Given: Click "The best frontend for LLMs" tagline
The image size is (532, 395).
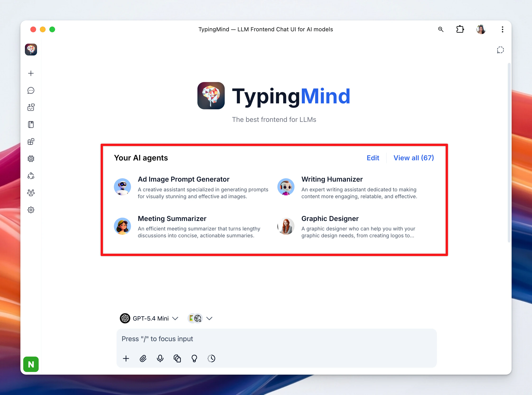Looking at the screenshot, I should point(274,119).
